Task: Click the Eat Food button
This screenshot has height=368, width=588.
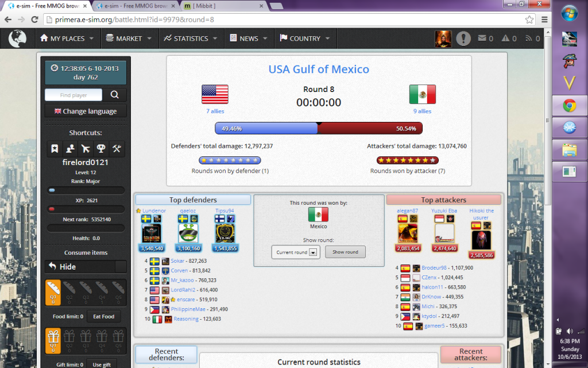Action: [x=104, y=316]
